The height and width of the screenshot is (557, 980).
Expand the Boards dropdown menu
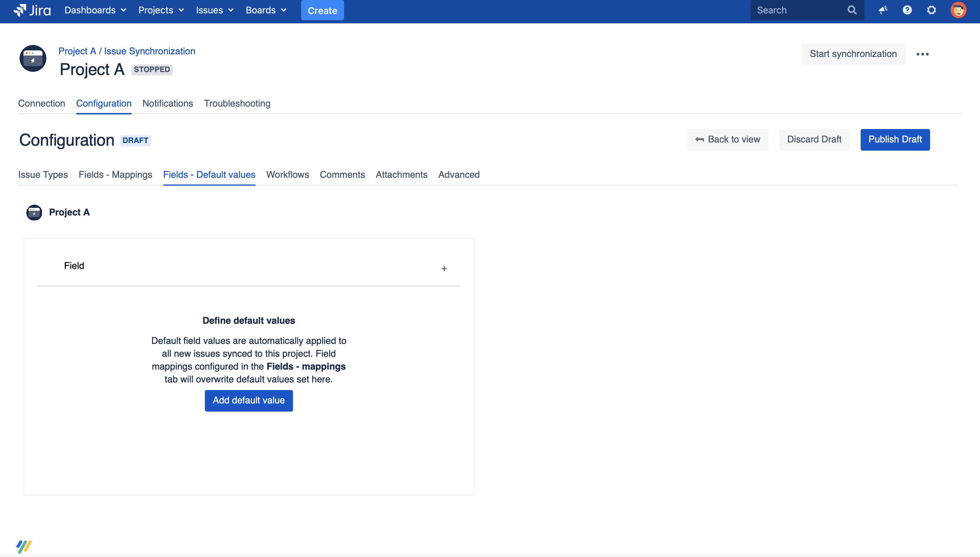click(266, 10)
